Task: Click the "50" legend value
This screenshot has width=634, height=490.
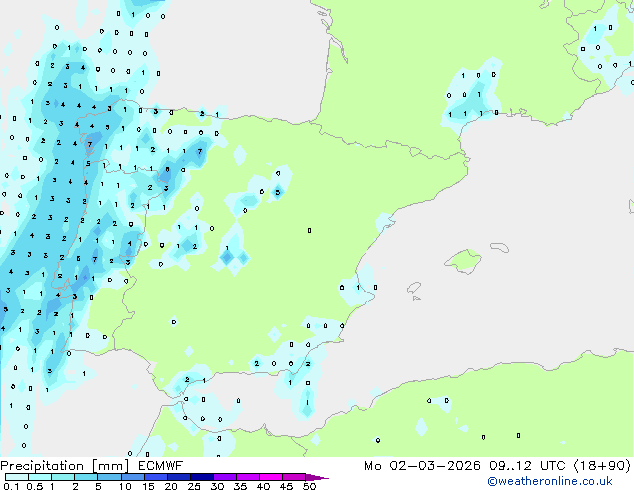Action: pyautogui.click(x=310, y=486)
